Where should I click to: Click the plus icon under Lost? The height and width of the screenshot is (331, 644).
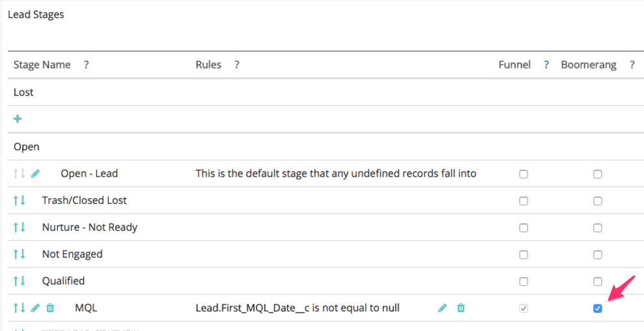point(18,119)
